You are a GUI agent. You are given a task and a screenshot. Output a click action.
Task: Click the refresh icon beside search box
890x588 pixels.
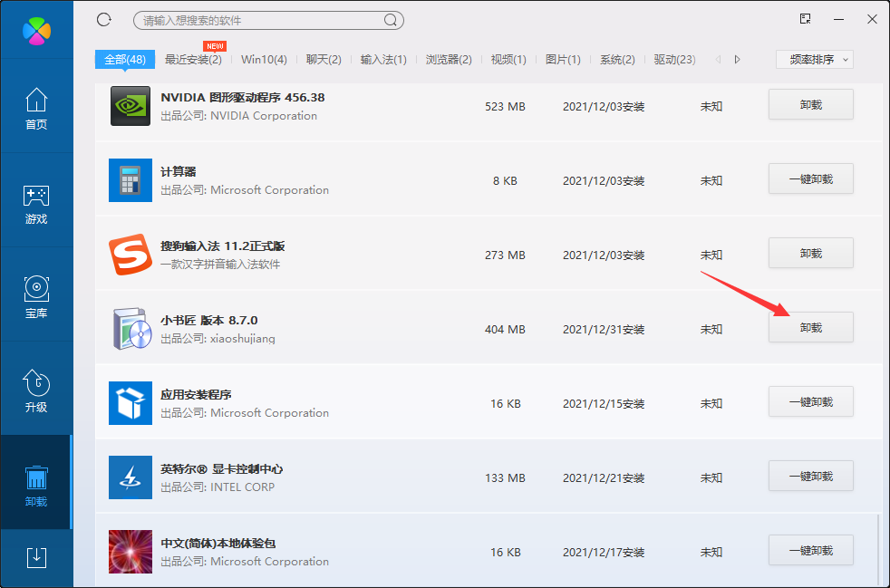point(104,20)
